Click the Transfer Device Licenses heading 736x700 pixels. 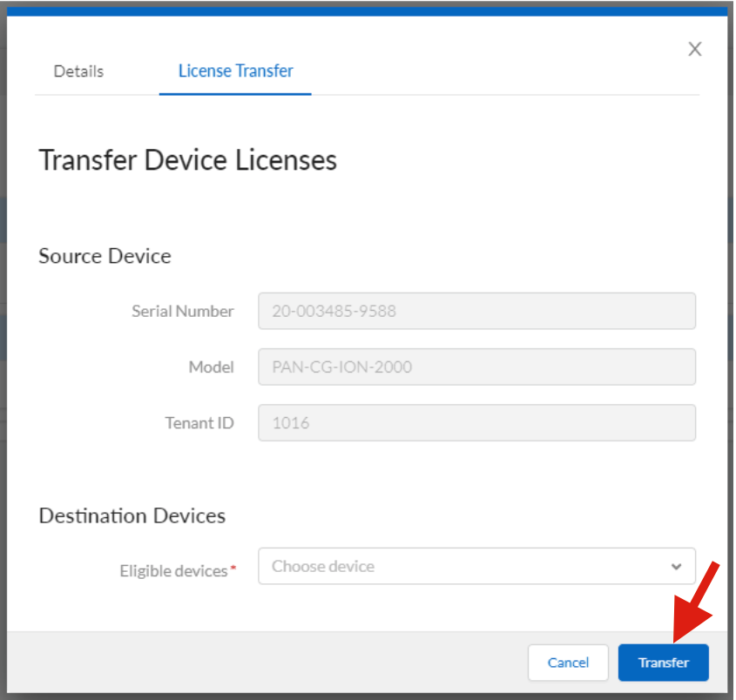click(188, 160)
